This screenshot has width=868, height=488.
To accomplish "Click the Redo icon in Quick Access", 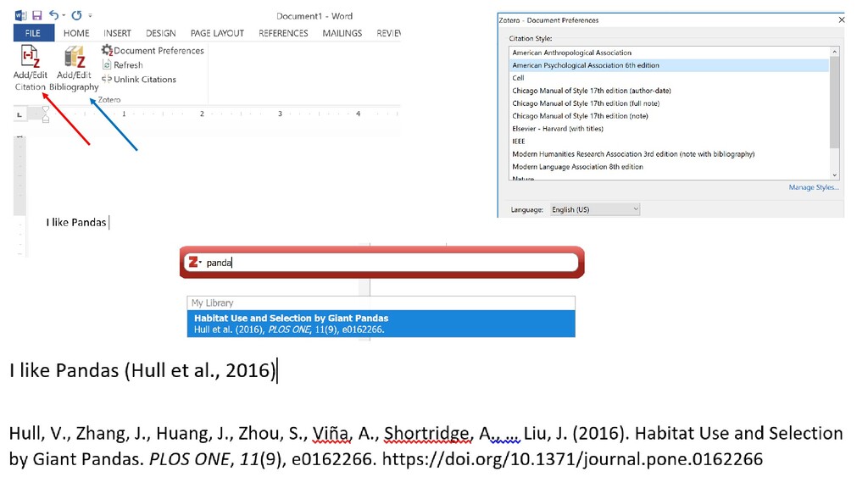I will coord(76,15).
